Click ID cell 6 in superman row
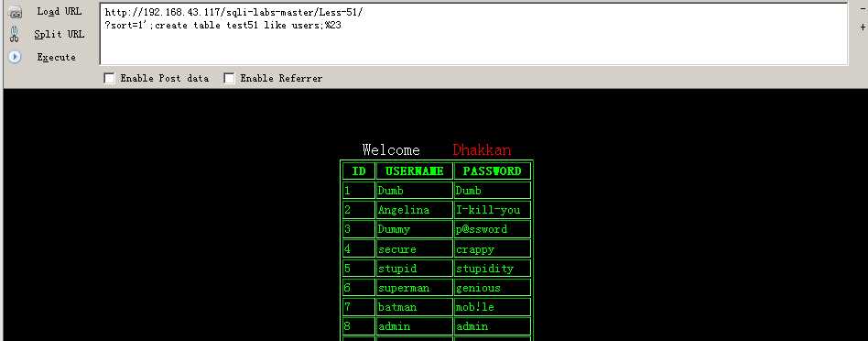868x341 pixels. pos(359,288)
